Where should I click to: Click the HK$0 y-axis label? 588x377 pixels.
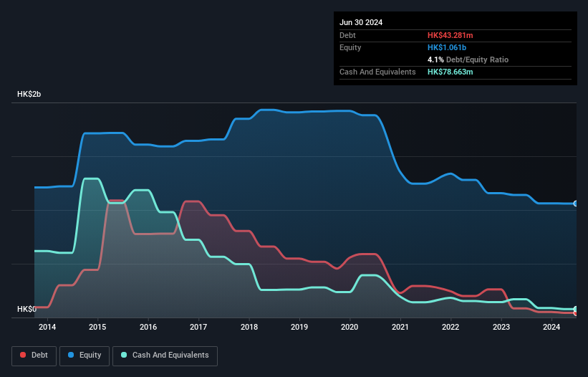pyautogui.click(x=26, y=309)
